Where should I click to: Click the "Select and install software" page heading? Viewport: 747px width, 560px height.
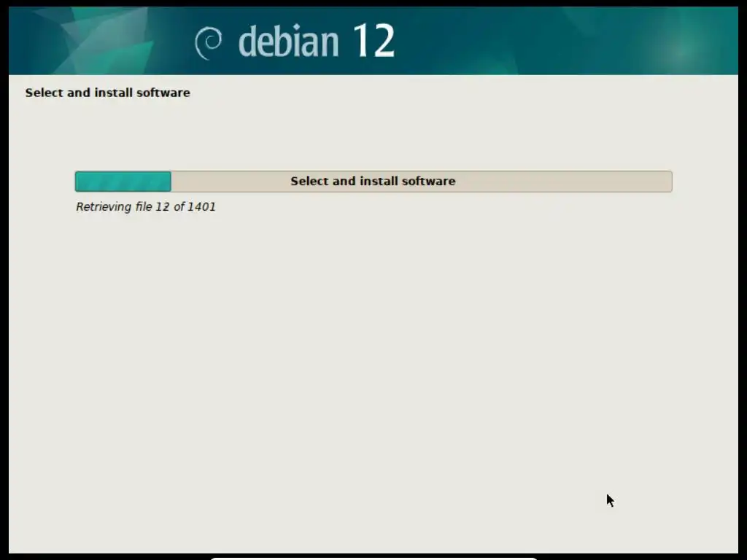(108, 93)
